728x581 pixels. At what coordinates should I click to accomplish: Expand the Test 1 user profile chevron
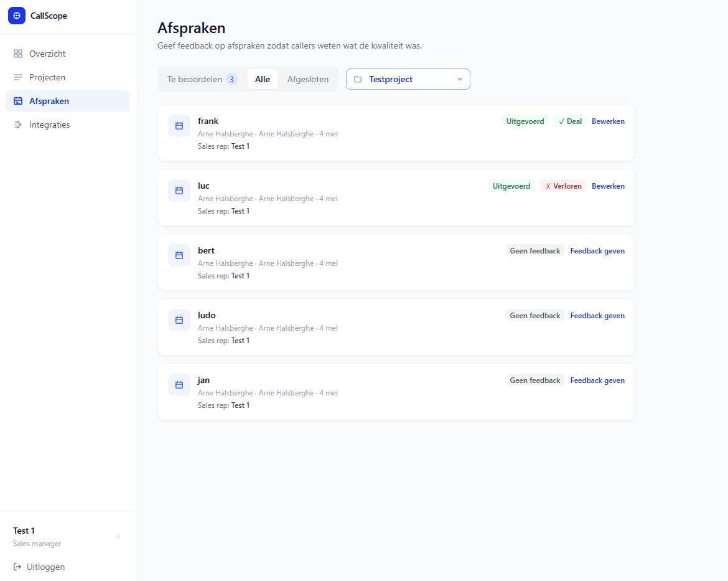118,536
